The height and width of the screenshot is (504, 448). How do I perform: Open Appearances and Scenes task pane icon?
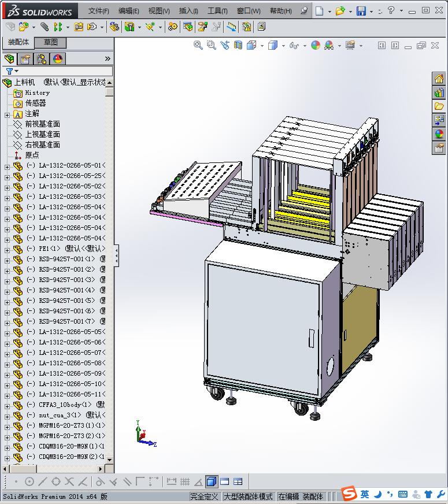pyautogui.click(x=439, y=134)
